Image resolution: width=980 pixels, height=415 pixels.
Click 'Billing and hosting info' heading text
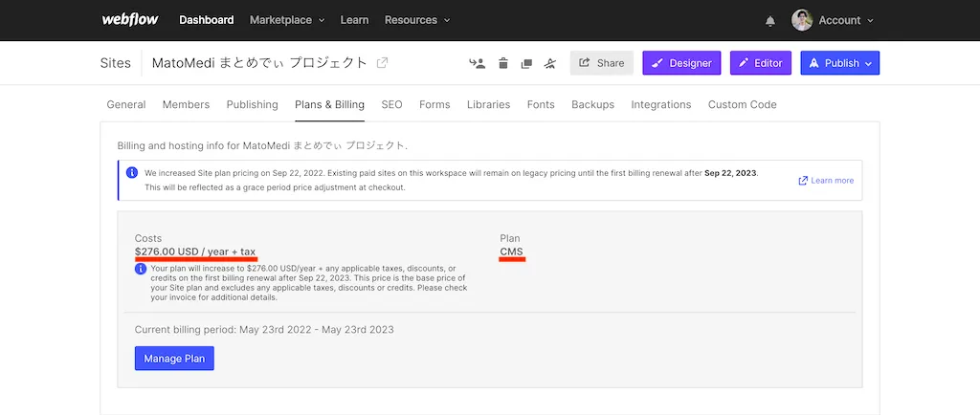coord(262,146)
